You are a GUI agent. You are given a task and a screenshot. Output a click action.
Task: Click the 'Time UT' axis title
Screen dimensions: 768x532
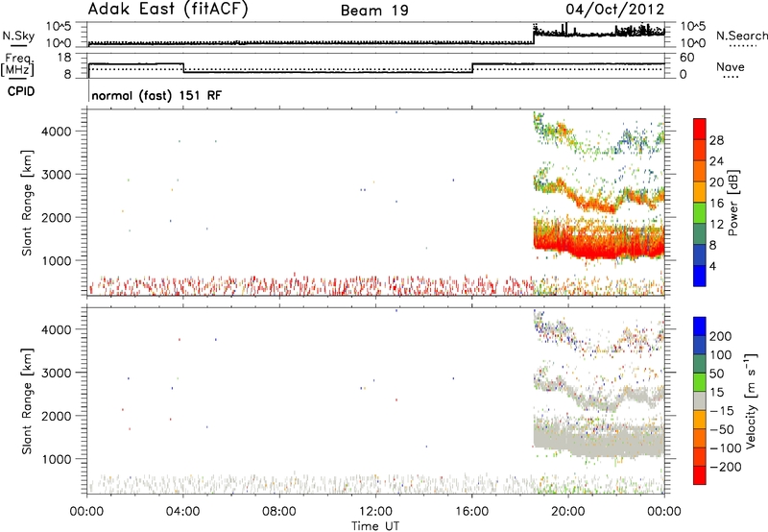coord(375,525)
